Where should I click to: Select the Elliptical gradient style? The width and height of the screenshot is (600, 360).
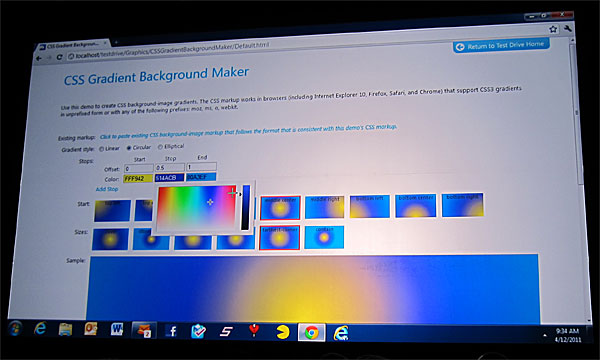coord(171,147)
